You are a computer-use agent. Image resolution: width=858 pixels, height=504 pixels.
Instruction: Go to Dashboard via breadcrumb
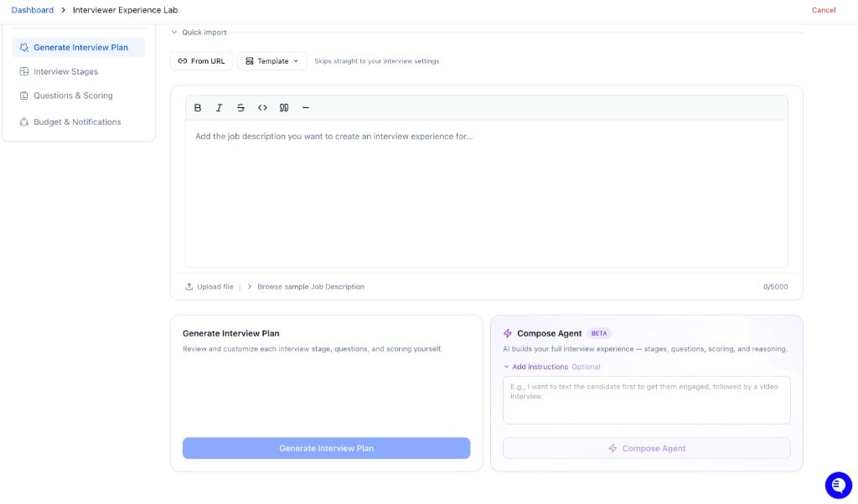click(x=33, y=10)
